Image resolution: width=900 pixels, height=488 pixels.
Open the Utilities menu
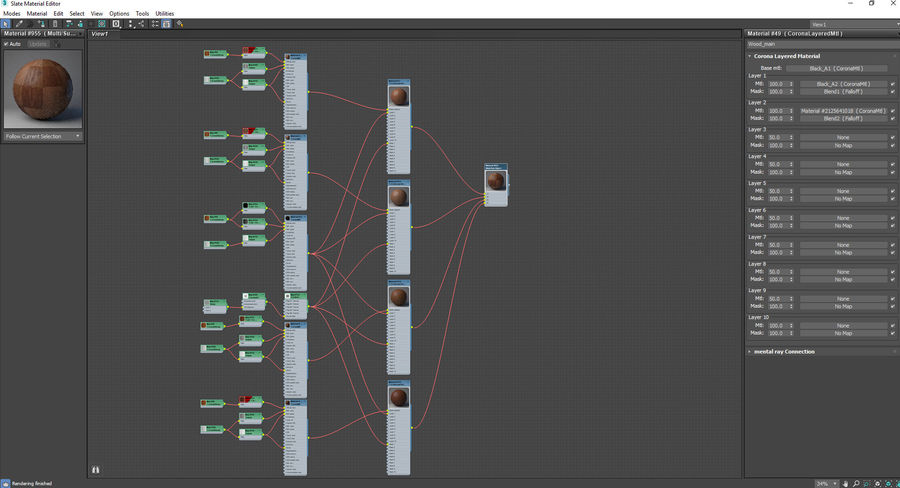pos(165,13)
